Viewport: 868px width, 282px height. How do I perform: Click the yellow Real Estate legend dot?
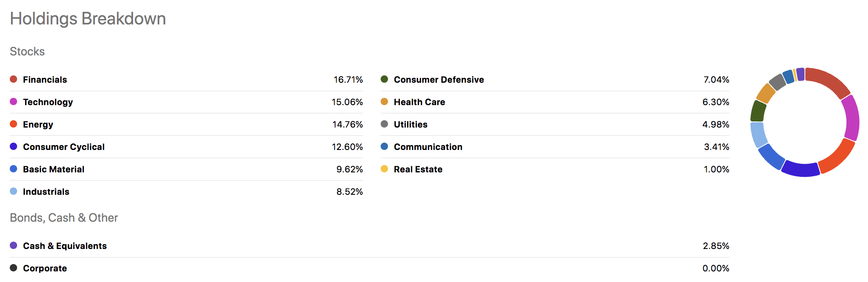tap(384, 169)
